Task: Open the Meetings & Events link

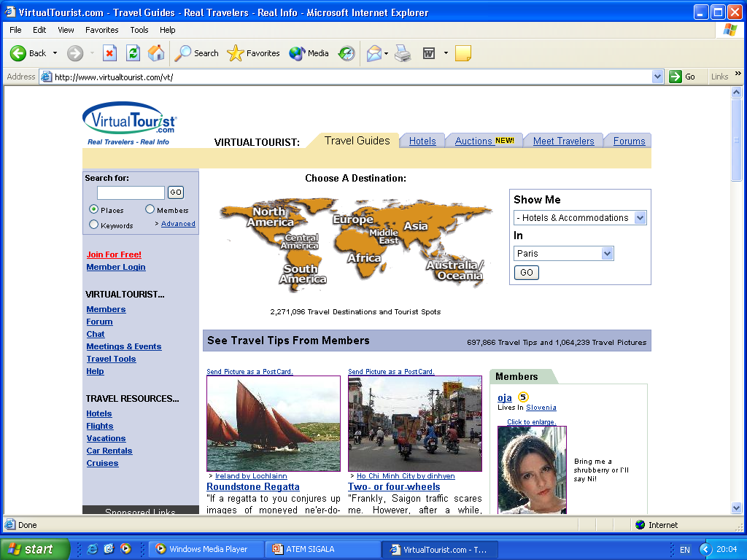Action: coord(124,346)
